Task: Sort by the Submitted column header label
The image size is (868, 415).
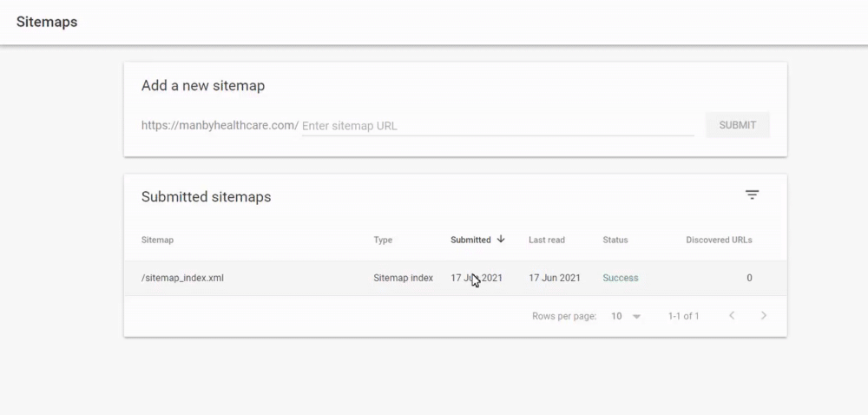Action: 470,240
